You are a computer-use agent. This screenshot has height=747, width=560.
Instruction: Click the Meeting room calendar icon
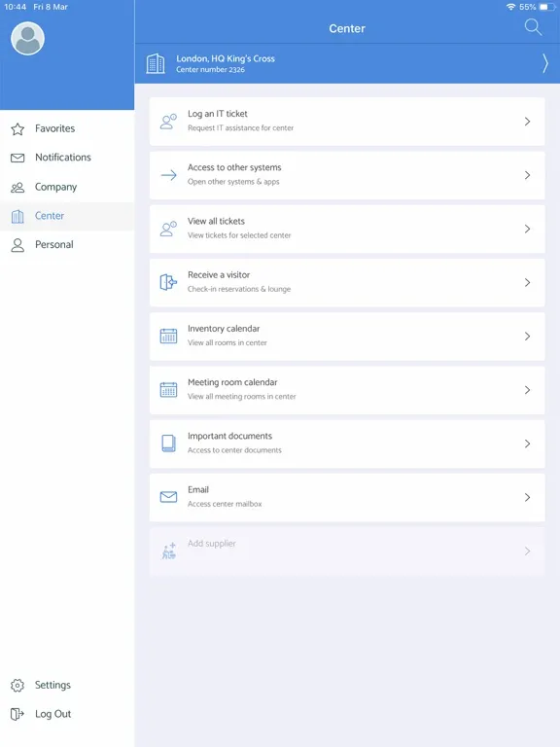[168, 390]
